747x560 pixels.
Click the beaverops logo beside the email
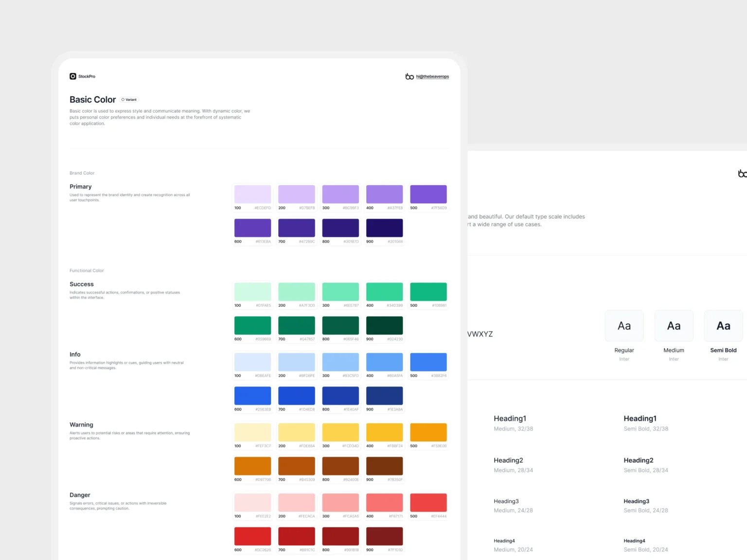click(409, 76)
